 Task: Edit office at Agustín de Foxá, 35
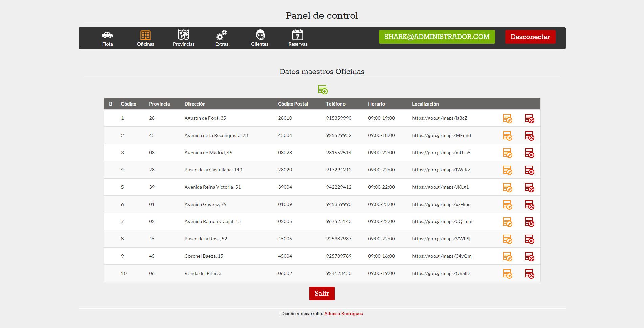tap(507, 119)
